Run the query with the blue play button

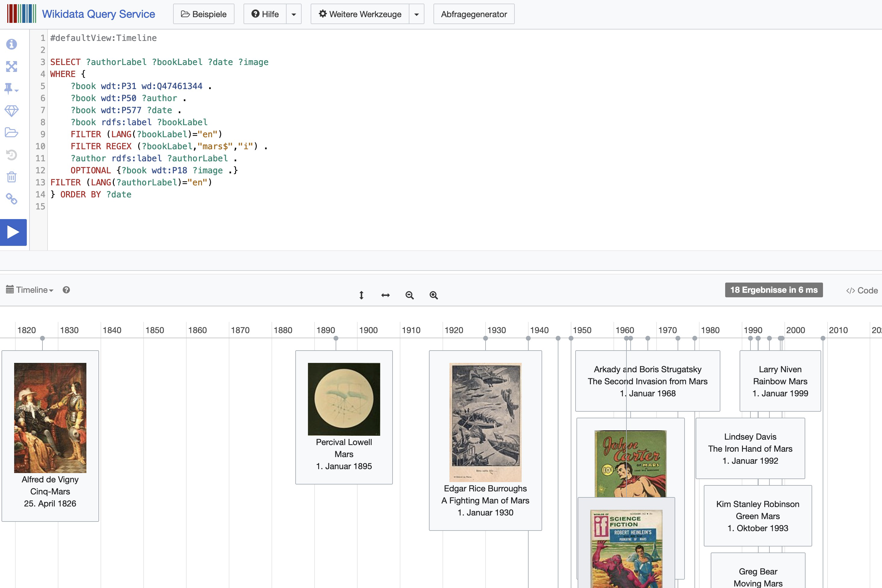[x=13, y=232]
